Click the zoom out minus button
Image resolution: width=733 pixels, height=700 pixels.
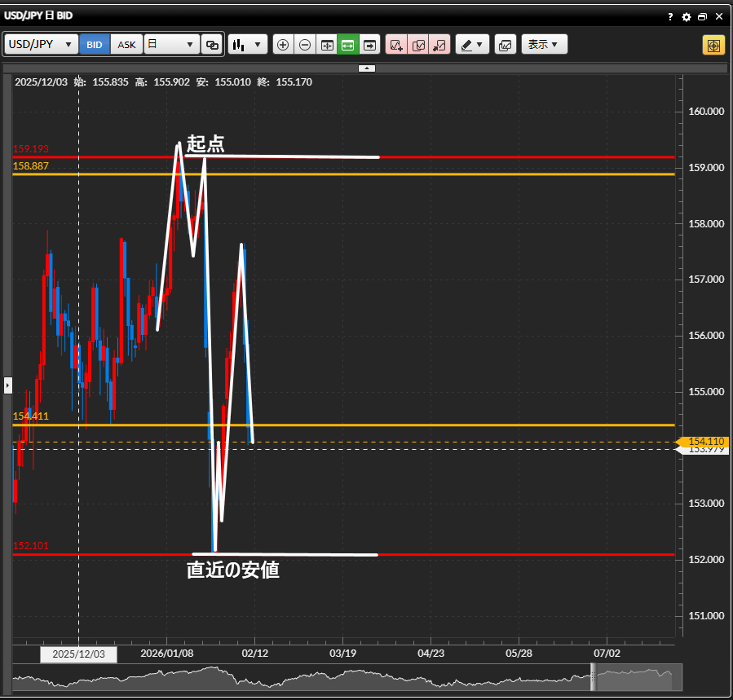click(x=305, y=45)
